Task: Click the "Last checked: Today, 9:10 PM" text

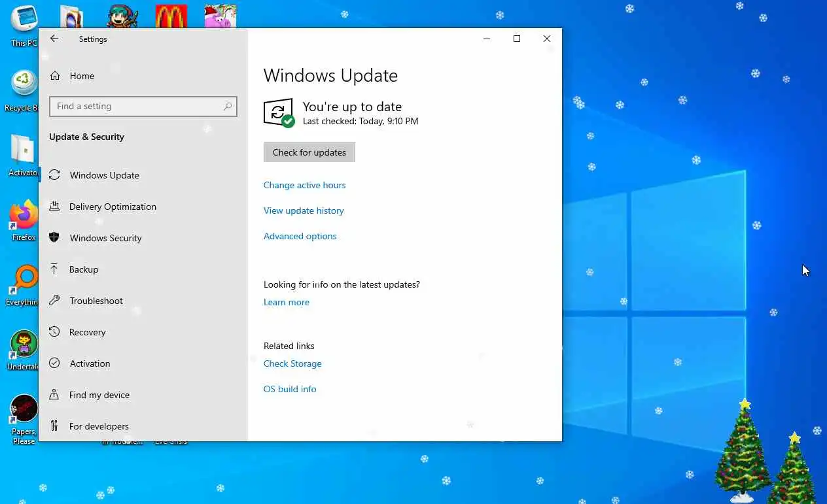Action: (x=361, y=121)
